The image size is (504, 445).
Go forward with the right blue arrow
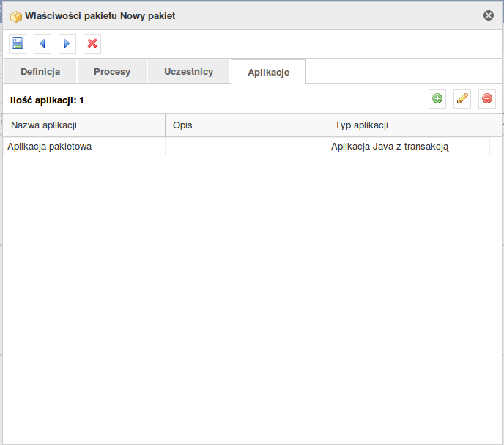[67, 43]
